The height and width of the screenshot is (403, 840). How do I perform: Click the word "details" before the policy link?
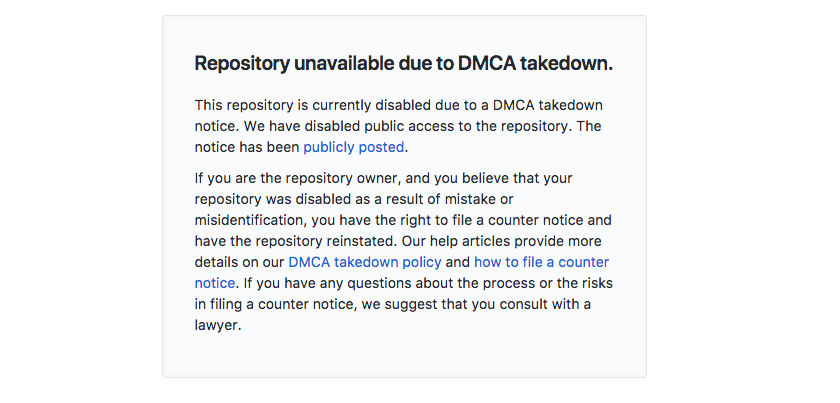click(218, 262)
